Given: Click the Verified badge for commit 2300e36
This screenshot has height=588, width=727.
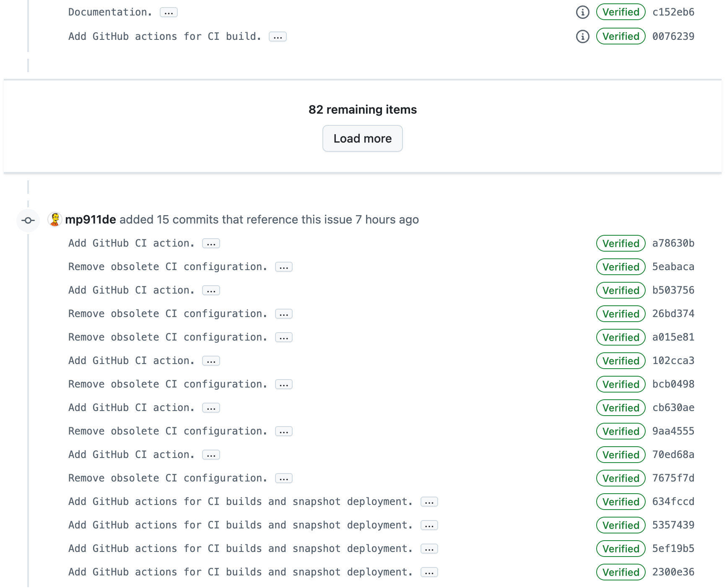Looking at the screenshot, I should click(x=621, y=572).
